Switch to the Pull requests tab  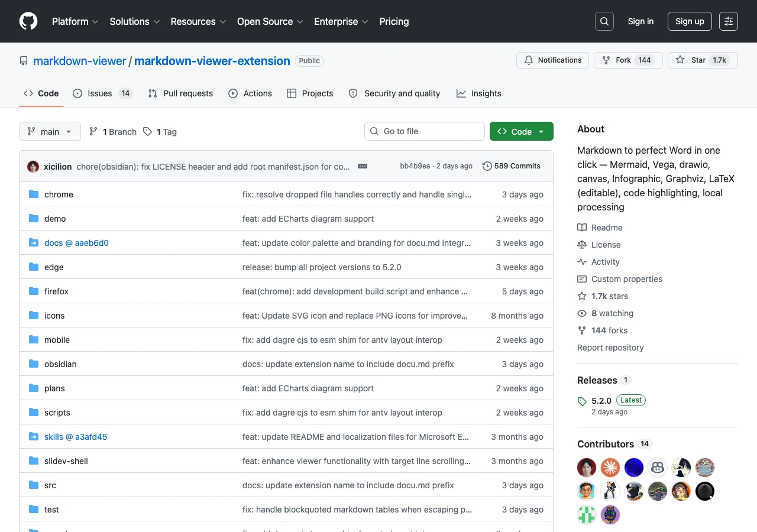[x=180, y=93]
